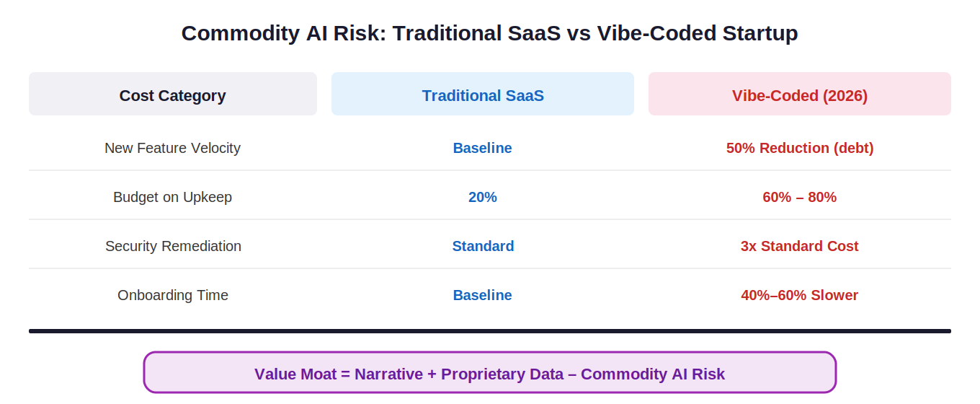Screen dimensions: 980x404
Task: Select the Cost Category column header
Action: [x=172, y=95]
